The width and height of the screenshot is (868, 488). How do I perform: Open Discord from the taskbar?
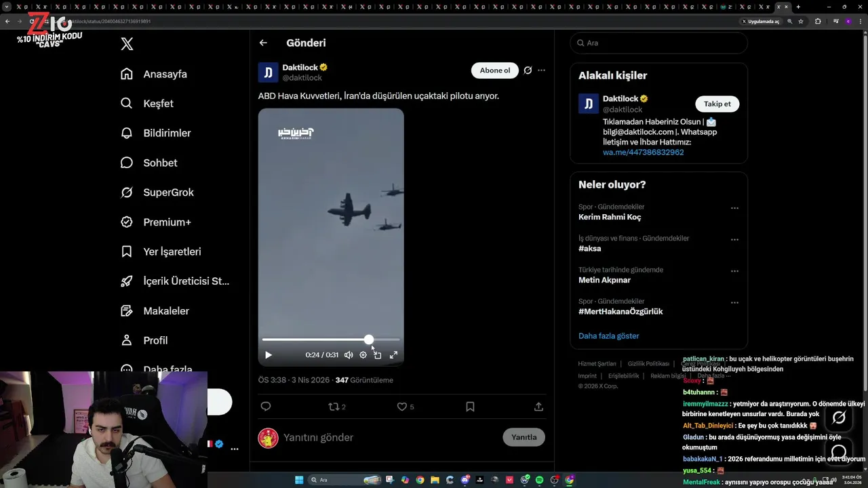point(465,480)
